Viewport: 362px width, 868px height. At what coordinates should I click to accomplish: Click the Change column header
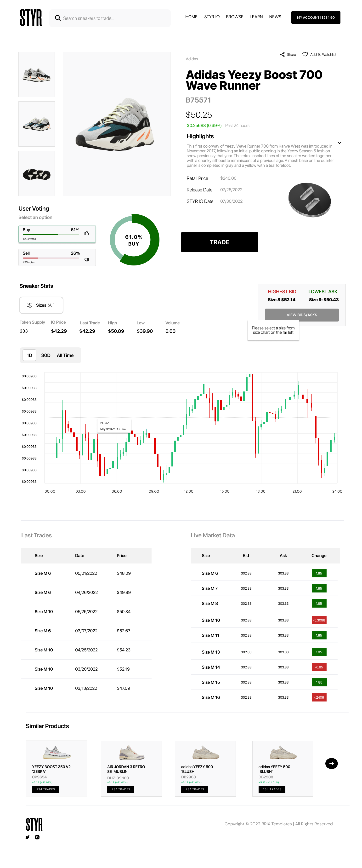(x=319, y=556)
